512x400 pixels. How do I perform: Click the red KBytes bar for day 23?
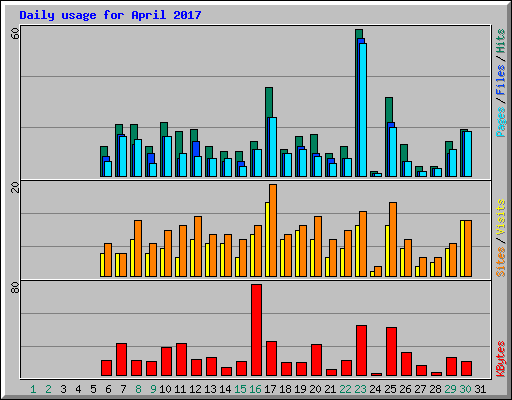(x=361, y=351)
